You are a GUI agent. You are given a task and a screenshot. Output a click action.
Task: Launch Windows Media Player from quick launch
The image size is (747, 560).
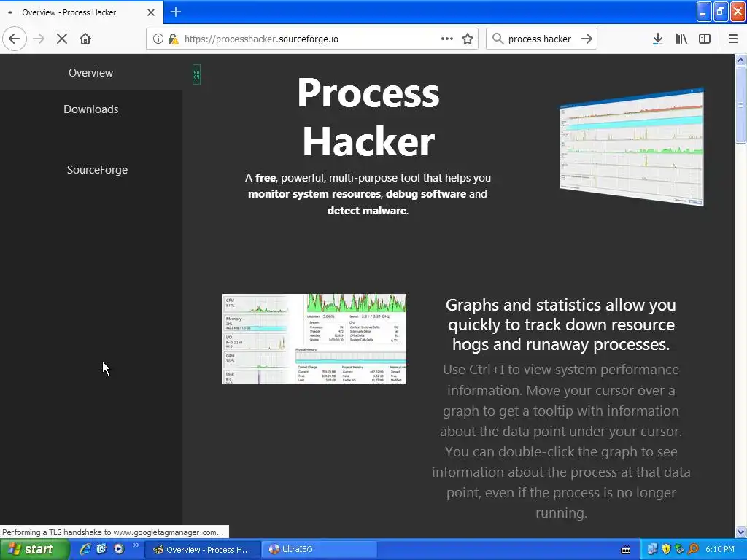119,549
